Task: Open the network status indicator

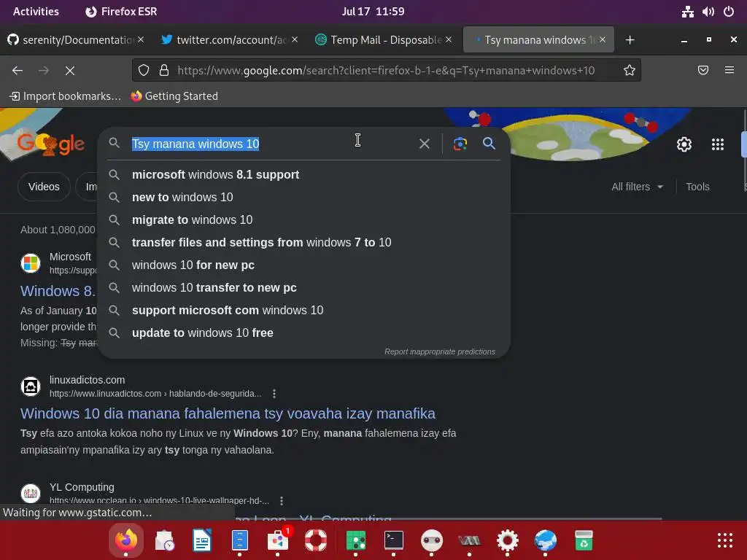Action: pos(687,12)
